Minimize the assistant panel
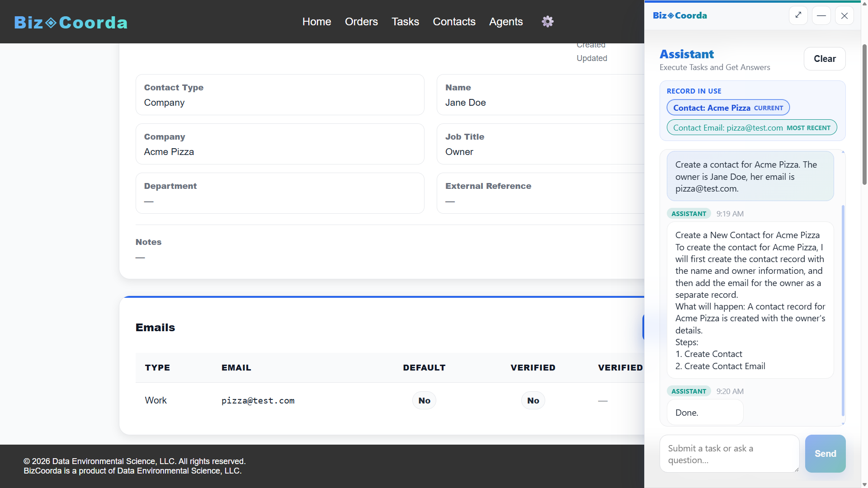Viewport: 868px width, 488px height. click(x=821, y=15)
